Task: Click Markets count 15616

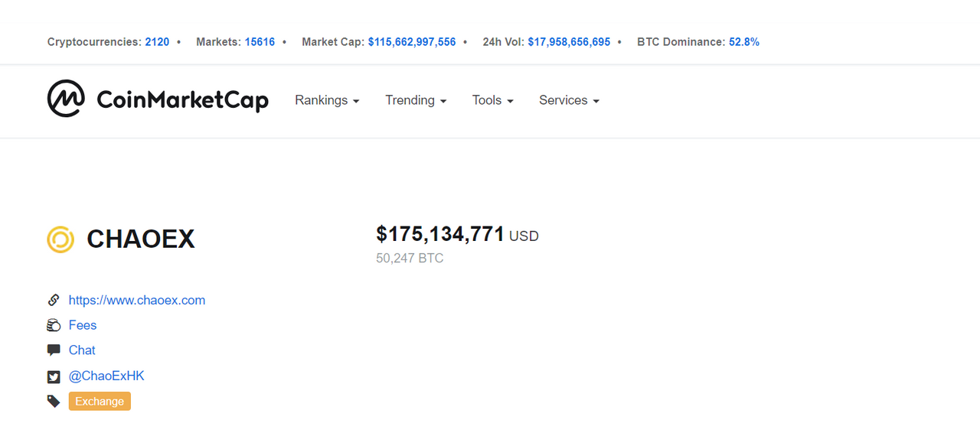Action: click(260, 42)
